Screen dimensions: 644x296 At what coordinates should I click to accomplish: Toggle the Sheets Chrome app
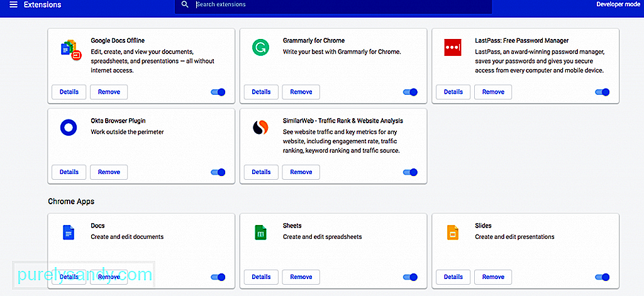tap(410, 277)
